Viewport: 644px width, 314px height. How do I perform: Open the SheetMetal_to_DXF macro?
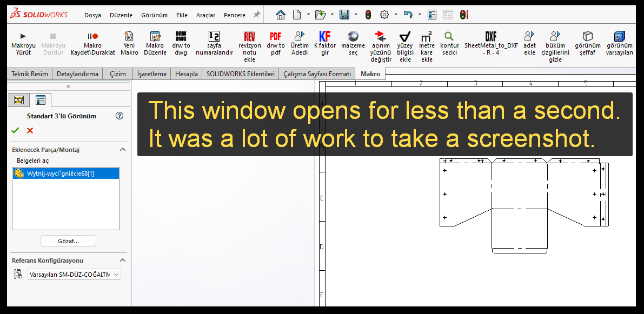[490, 37]
